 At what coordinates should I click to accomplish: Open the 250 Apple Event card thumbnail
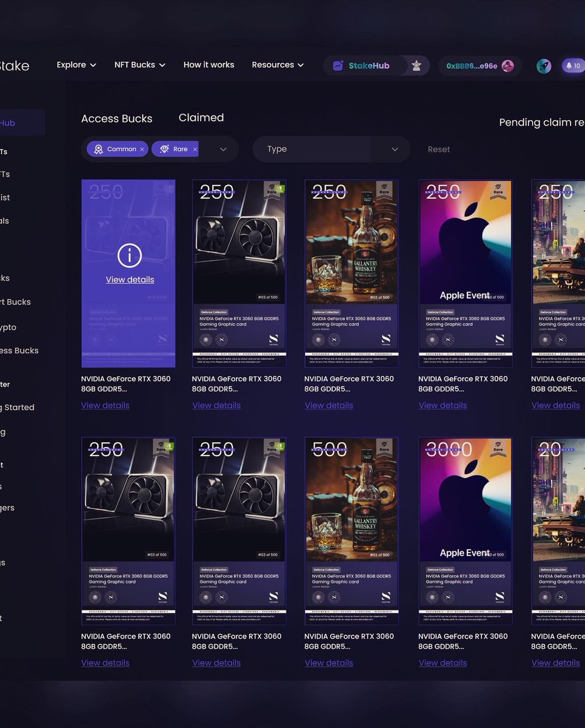tap(465, 273)
